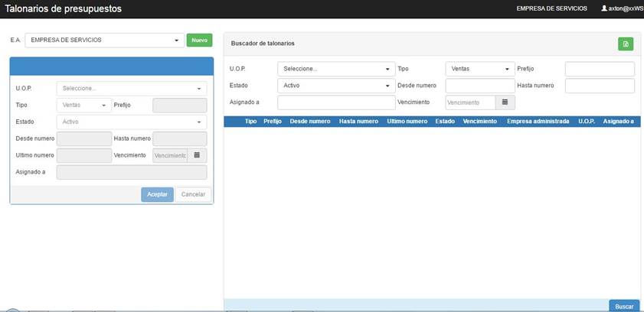Sort by Ultimo numero column header
Image resolution: width=644 pixels, height=312 pixels.
click(x=407, y=121)
